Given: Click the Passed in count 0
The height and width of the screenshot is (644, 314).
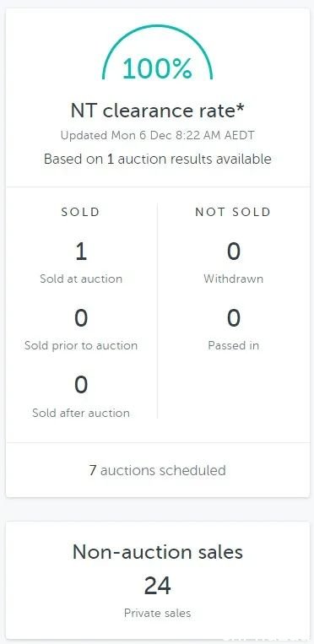Looking at the screenshot, I should [234, 318].
